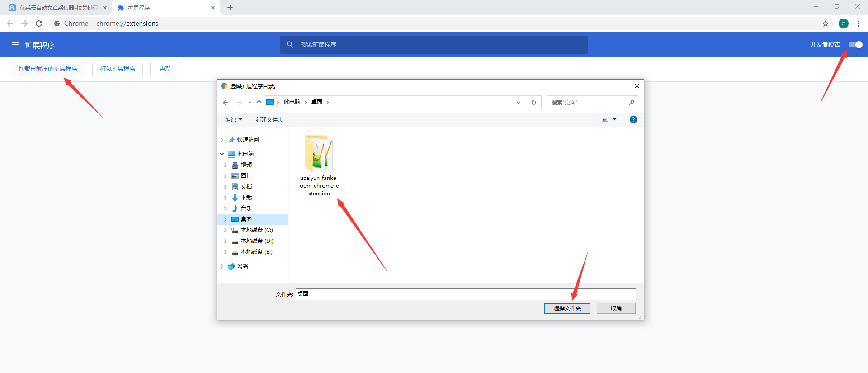Viewport: 868px width, 373px height.
Task: Open the extensions hamburger menu
Action: pyautogui.click(x=15, y=45)
